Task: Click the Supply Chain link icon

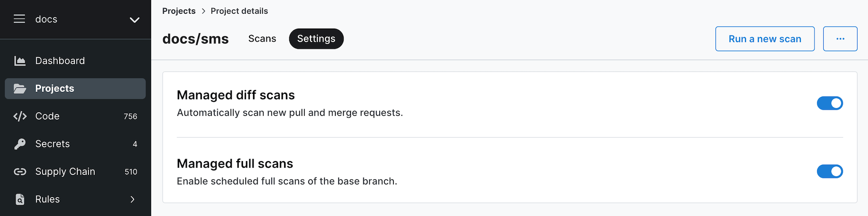Action: coord(20,172)
